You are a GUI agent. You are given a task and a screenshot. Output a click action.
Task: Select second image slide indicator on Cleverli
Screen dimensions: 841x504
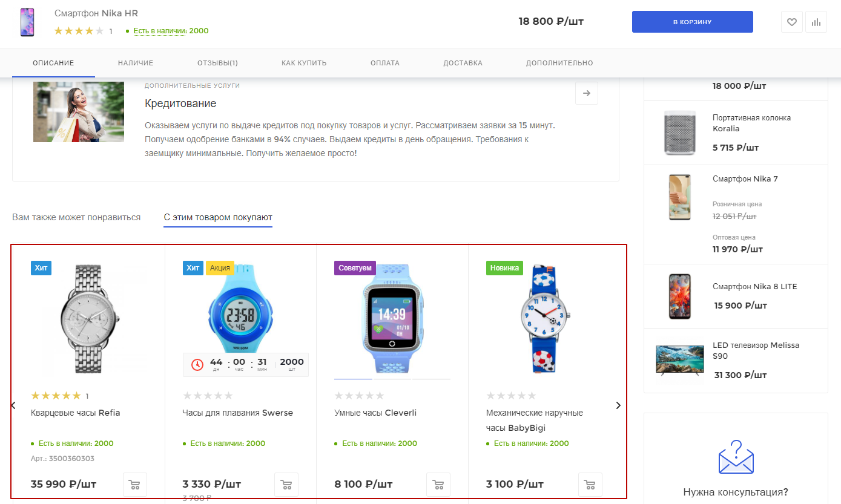click(392, 379)
